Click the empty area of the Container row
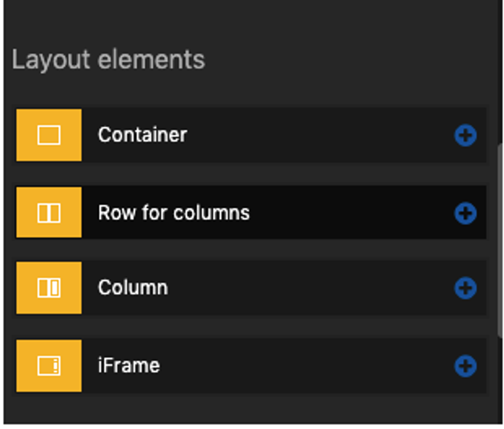504x429 pixels. tap(319, 135)
